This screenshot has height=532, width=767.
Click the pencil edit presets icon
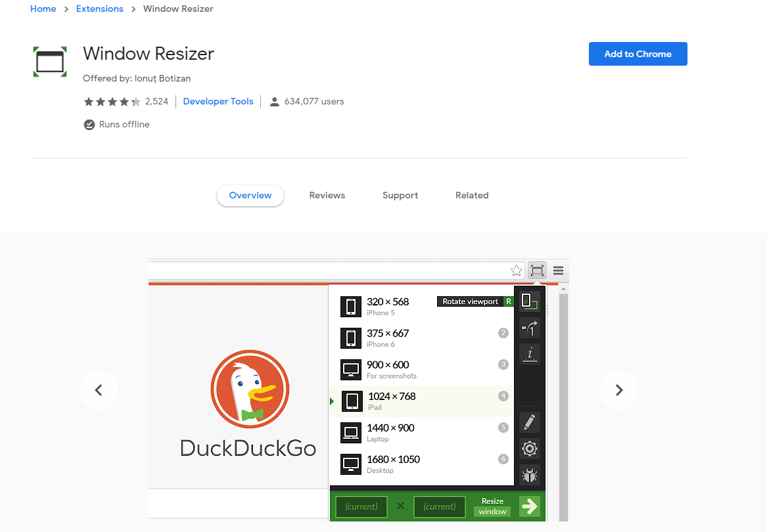point(530,422)
